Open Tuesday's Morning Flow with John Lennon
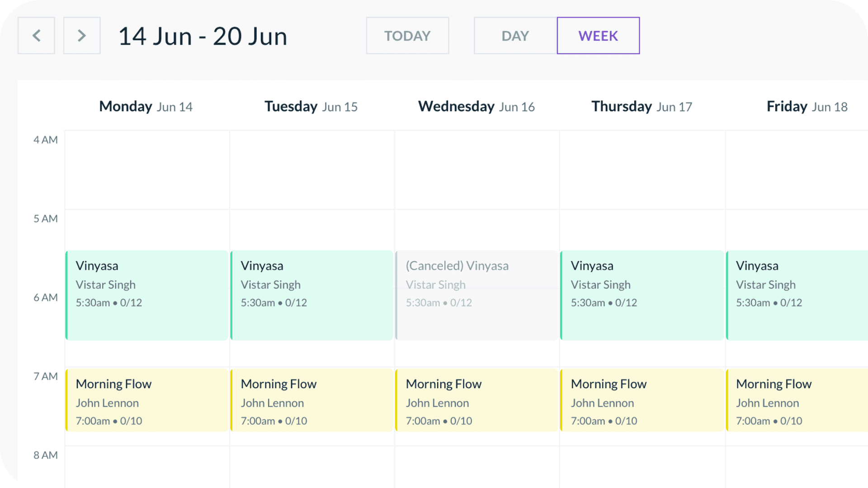Screen dimensions: 868x488 (312, 400)
